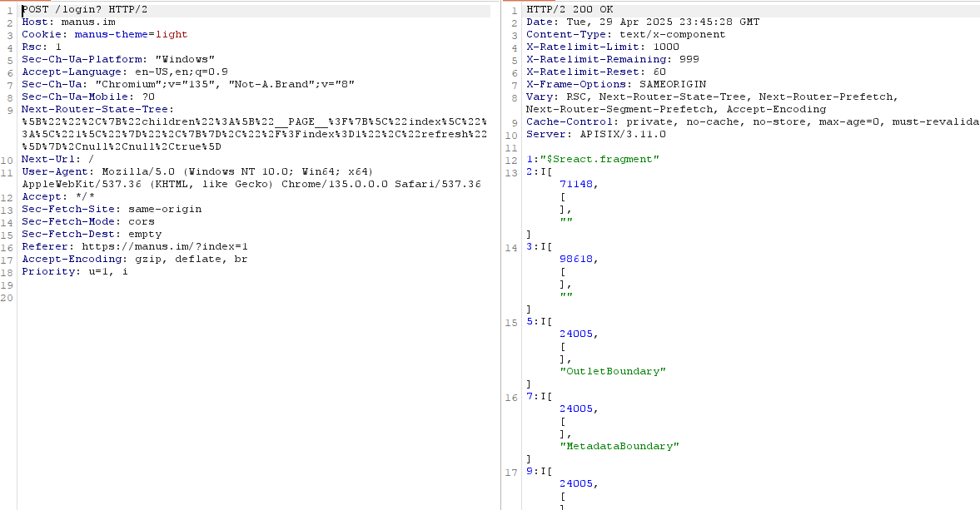
Task: Click the Sec-Ch-Ua "Chromium";v="135" header line
Action: (187, 84)
